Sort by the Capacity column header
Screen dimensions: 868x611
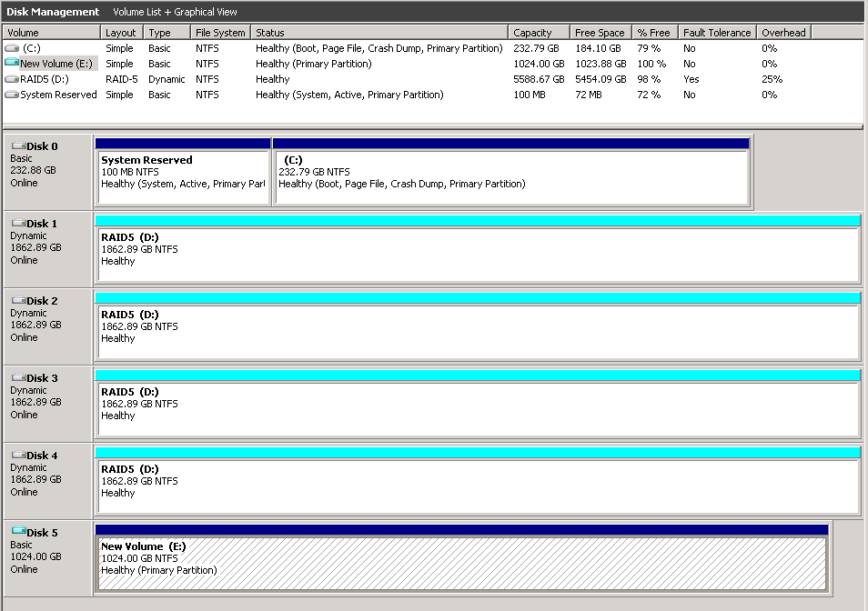point(539,33)
